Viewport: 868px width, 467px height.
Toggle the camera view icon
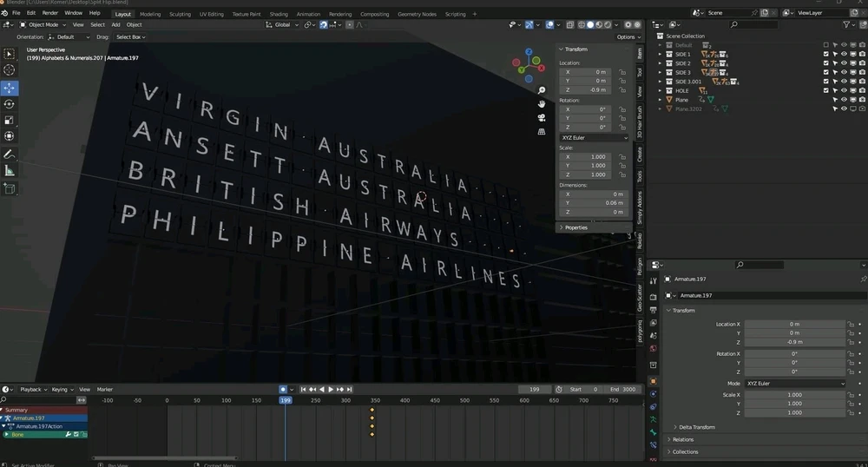542,118
